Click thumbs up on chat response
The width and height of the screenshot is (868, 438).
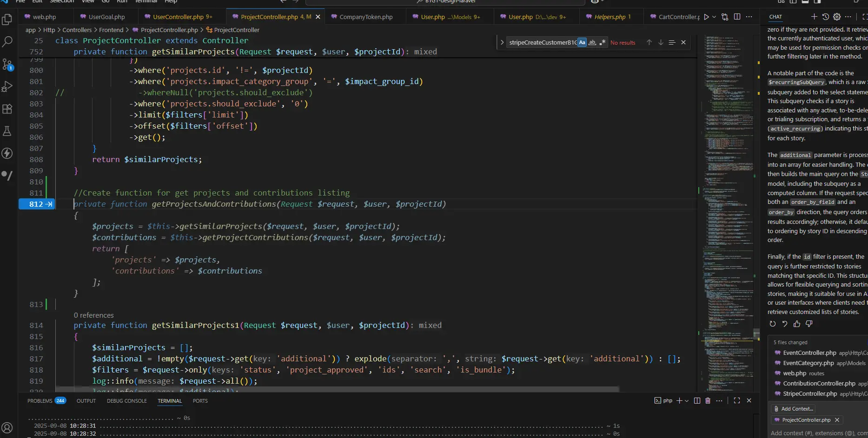point(797,324)
